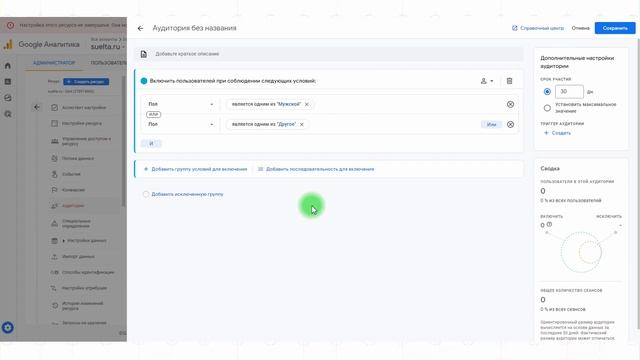Click the right-side panel scrollbar
The image size is (640, 360).
coord(638,184)
